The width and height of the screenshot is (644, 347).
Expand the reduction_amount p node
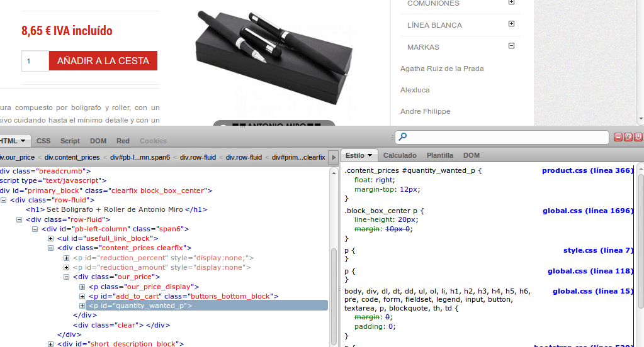click(66, 267)
